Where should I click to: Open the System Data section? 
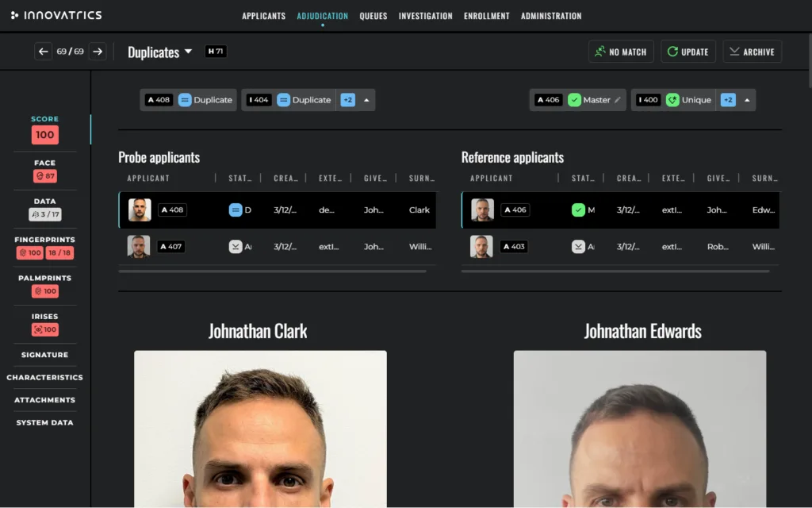(x=45, y=422)
